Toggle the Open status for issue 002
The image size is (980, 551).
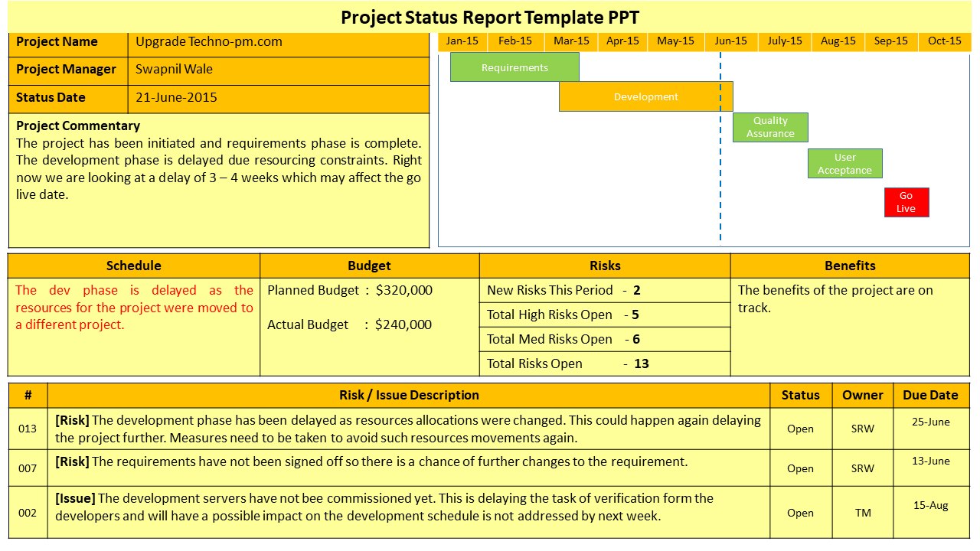tap(800, 512)
